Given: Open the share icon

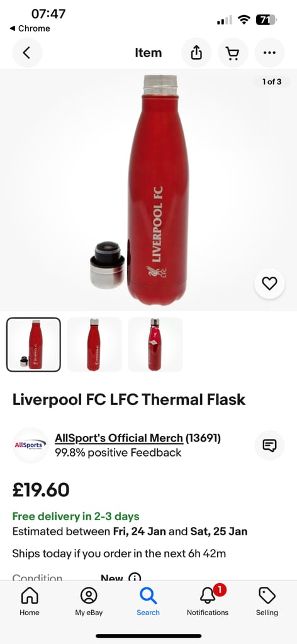Looking at the screenshot, I should coord(196,53).
